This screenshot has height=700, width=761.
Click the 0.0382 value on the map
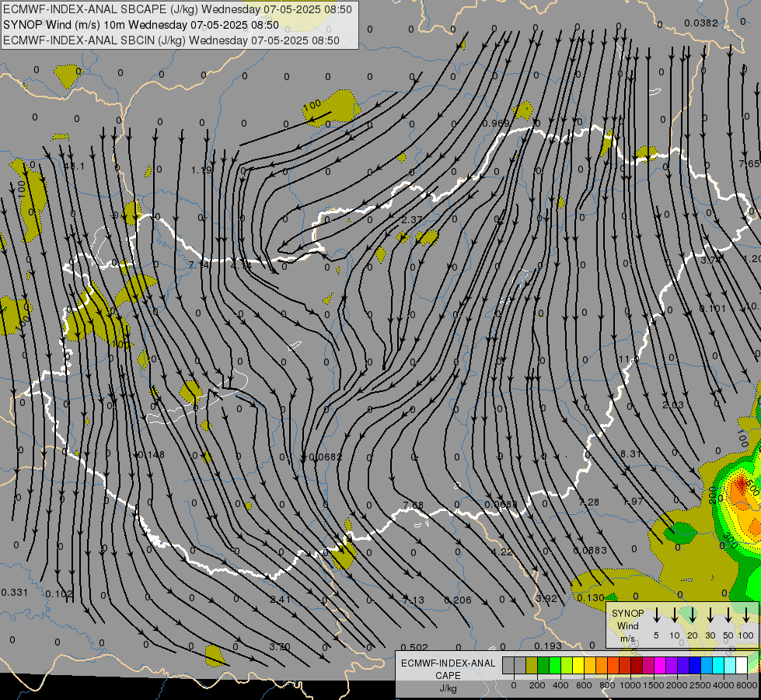tap(701, 23)
